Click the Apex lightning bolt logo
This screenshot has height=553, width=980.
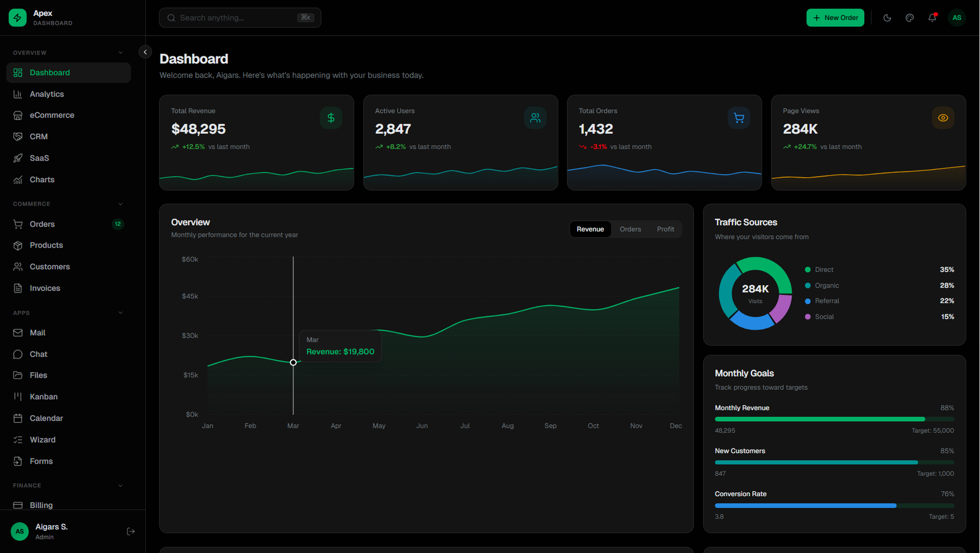tap(18, 18)
